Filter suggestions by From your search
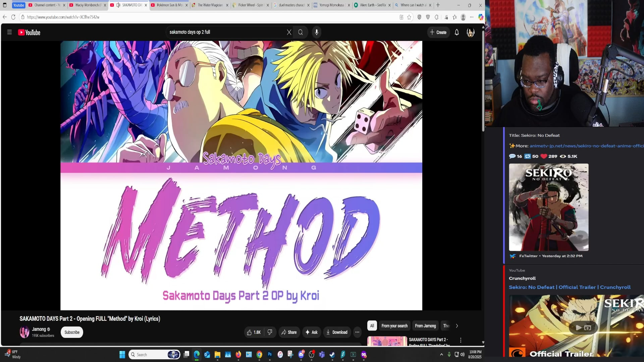The image size is (644, 362). (394, 326)
